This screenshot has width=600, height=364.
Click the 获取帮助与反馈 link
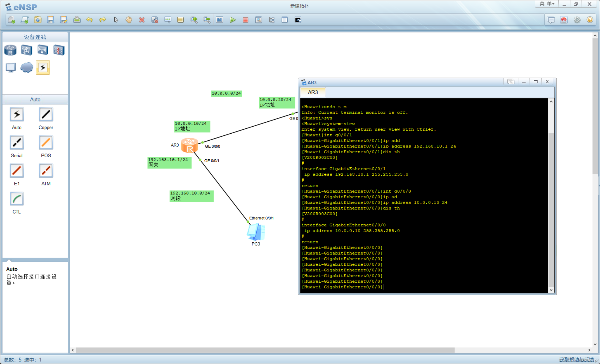[x=576, y=359]
